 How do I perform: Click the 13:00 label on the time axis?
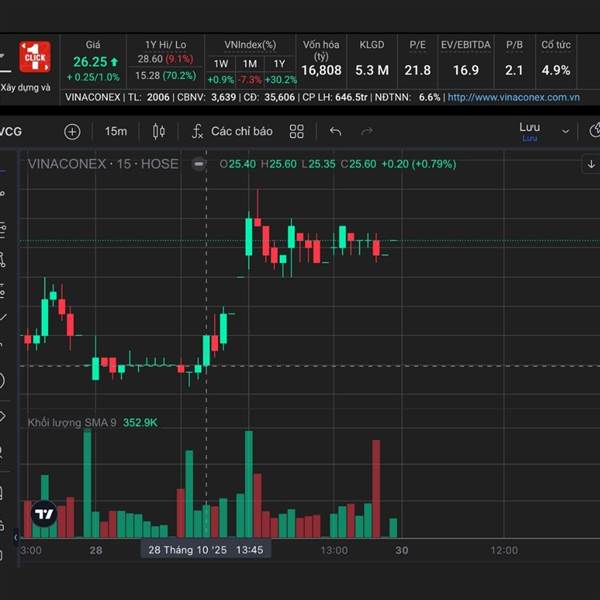pyautogui.click(x=334, y=550)
